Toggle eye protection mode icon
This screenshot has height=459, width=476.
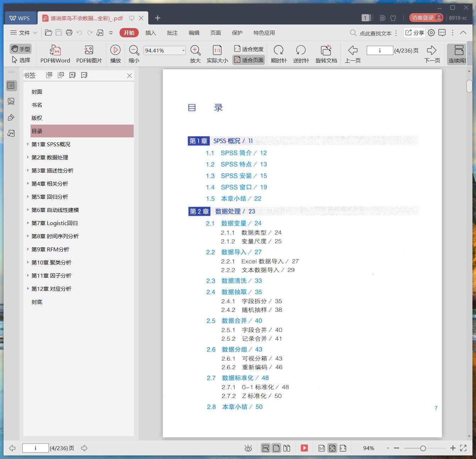pos(248,448)
